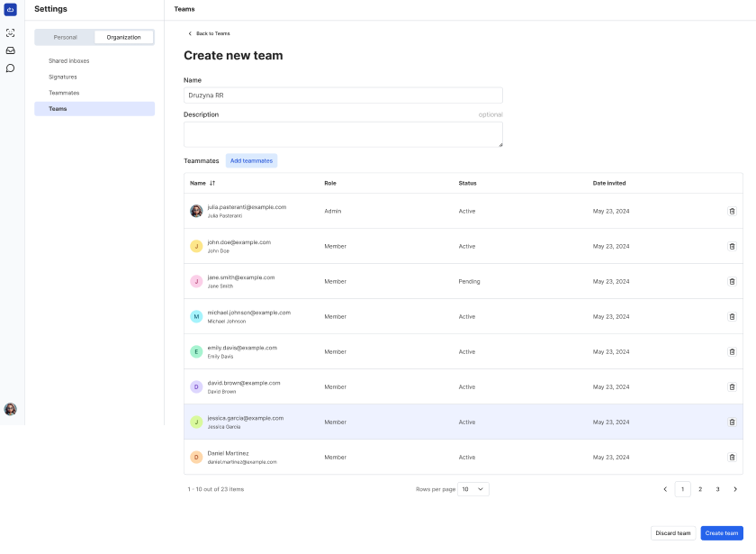The image size is (756, 554).
Task: Open your profile avatar at bottom left
Action: [10, 410]
